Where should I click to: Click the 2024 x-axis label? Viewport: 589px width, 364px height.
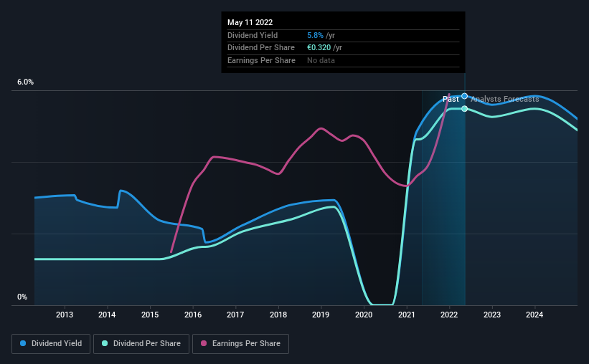[x=534, y=315]
